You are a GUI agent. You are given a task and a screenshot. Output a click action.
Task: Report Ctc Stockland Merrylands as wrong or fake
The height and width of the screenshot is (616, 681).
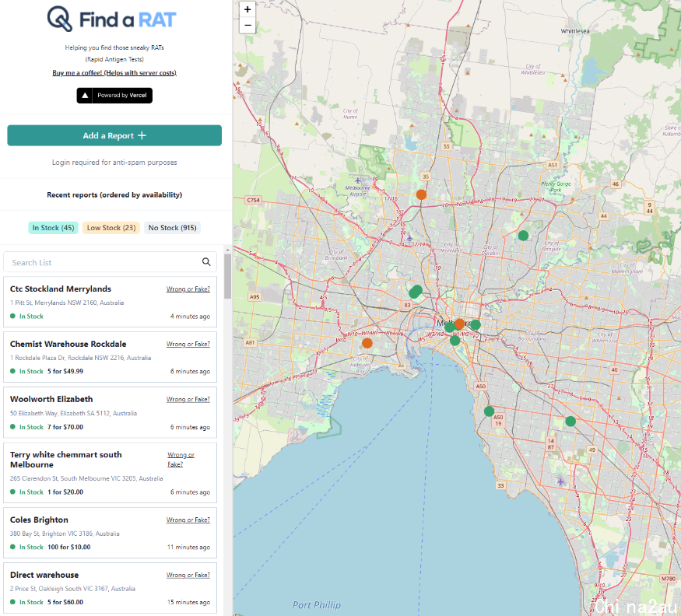tap(188, 289)
